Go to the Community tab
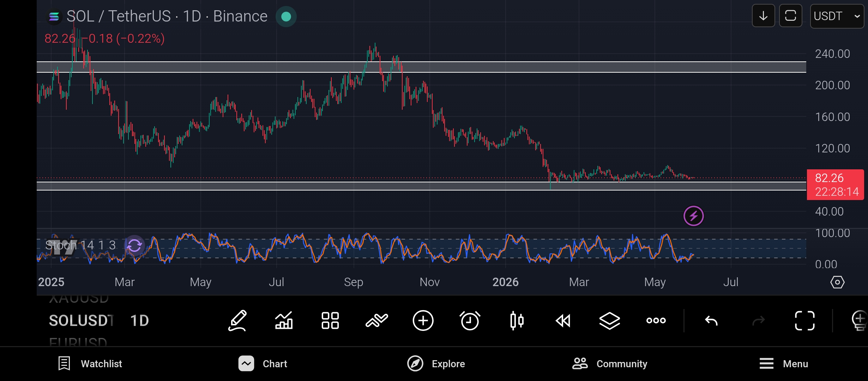 click(610, 364)
